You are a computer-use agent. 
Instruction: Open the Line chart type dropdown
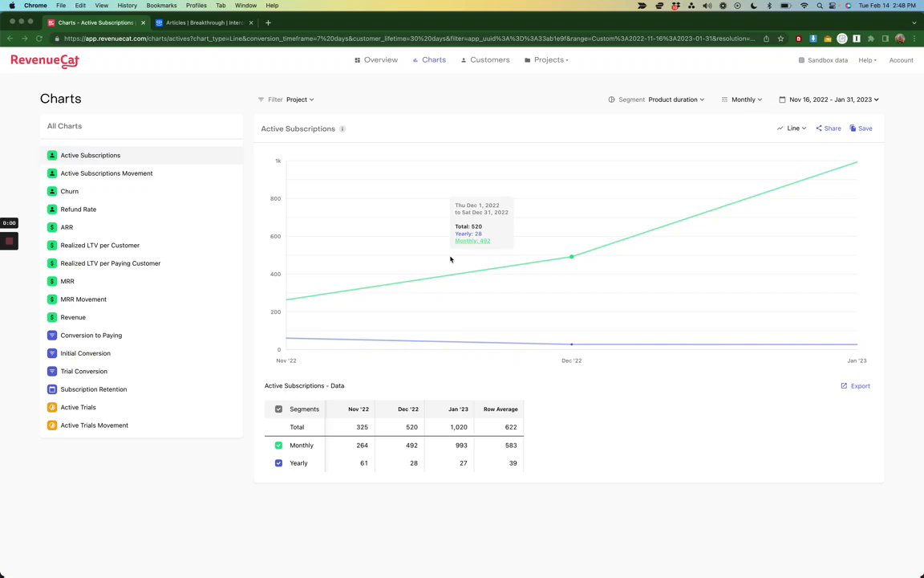(x=792, y=128)
